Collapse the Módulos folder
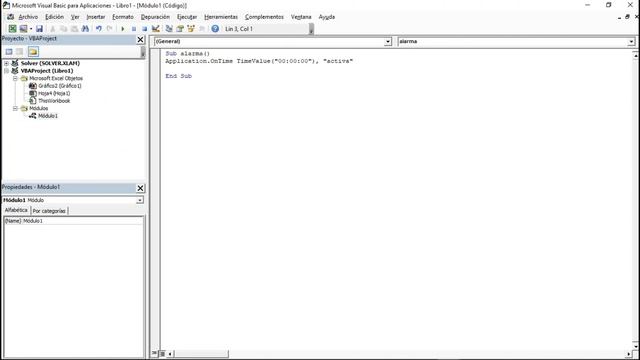640x360 pixels. point(15,108)
